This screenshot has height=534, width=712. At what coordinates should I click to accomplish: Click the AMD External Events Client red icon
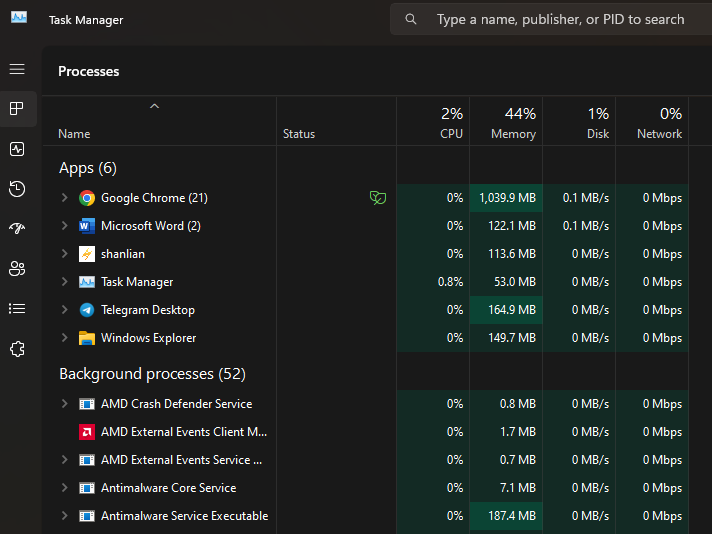click(87, 432)
